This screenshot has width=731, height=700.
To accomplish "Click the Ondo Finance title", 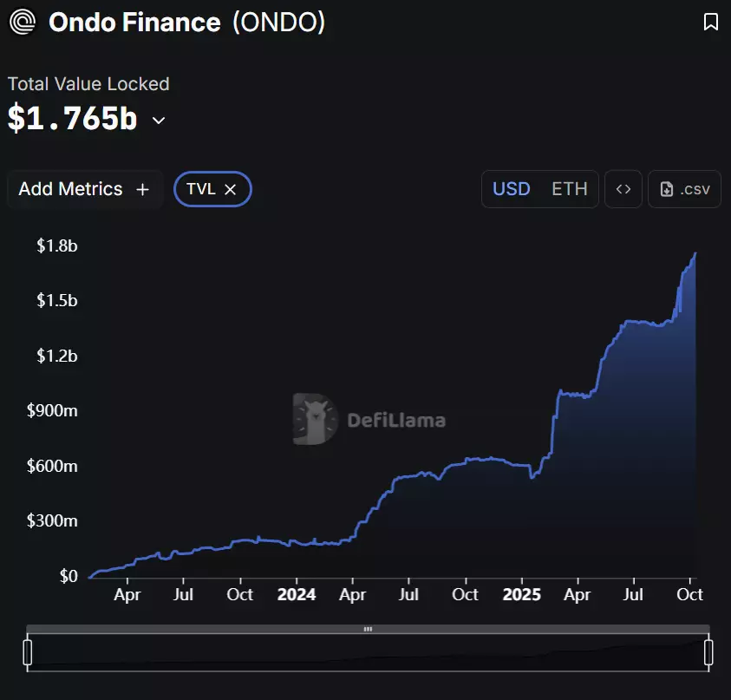I will click(x=134, y=23).
